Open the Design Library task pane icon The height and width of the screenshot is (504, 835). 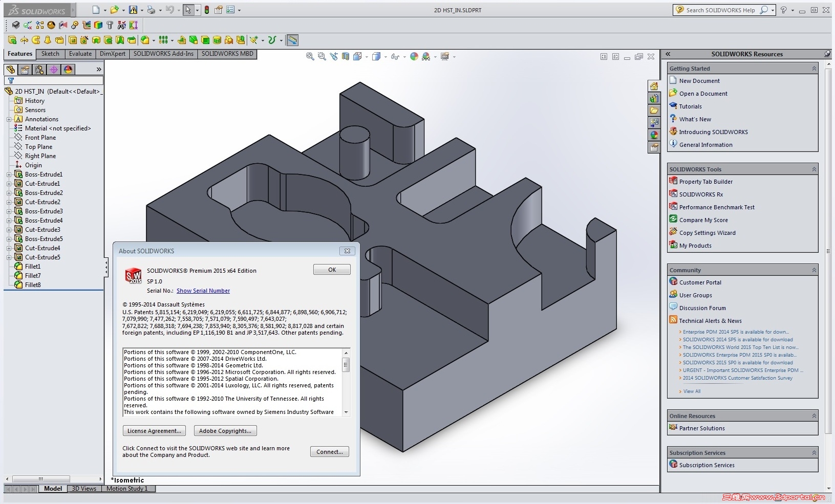[654, 98]
